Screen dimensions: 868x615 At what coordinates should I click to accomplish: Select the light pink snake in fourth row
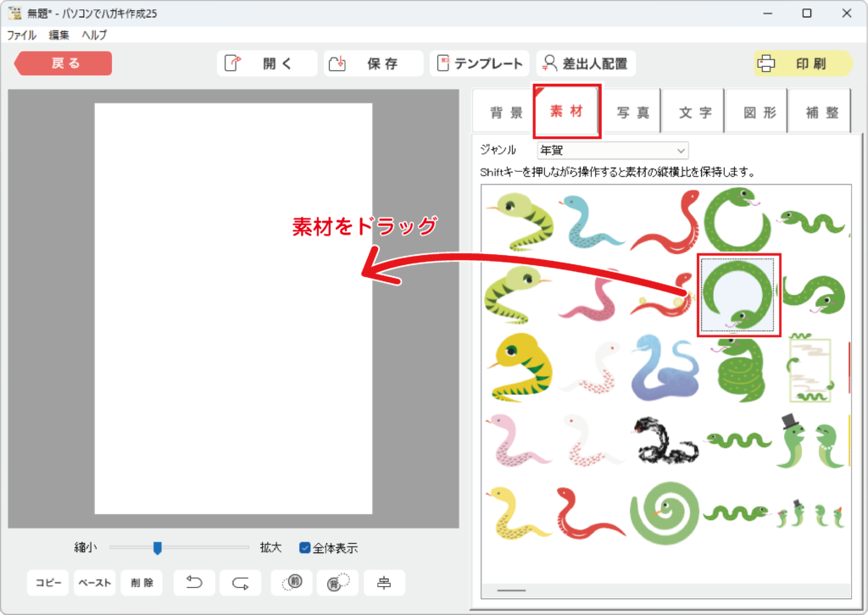518,440
